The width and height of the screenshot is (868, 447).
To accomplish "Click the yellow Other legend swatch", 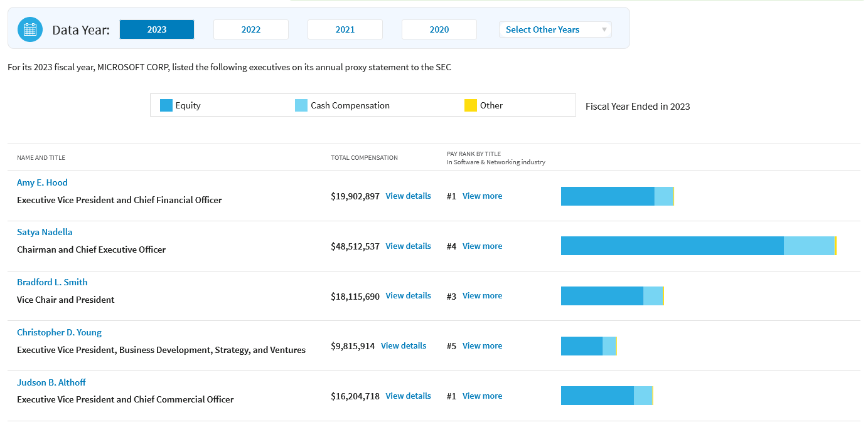I will [x=471, y=105].
